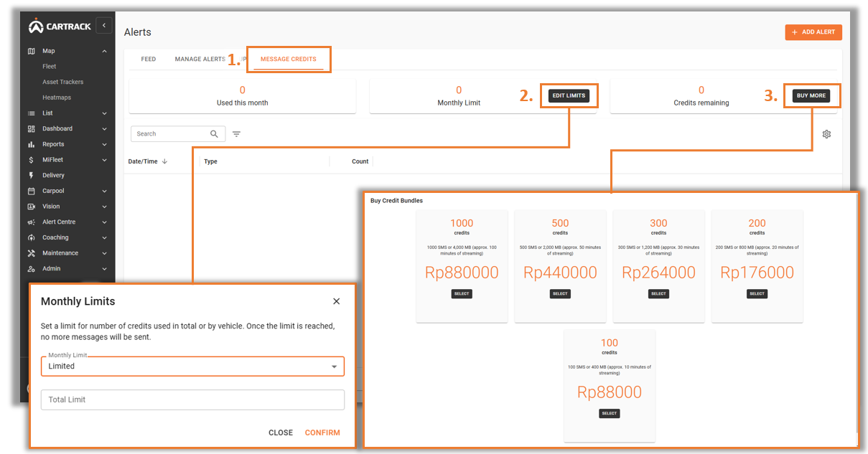Image resolution: width=868 pixels, height=454 pixels.
Task: Switch to the Feed tab
Action: point(149,60)
